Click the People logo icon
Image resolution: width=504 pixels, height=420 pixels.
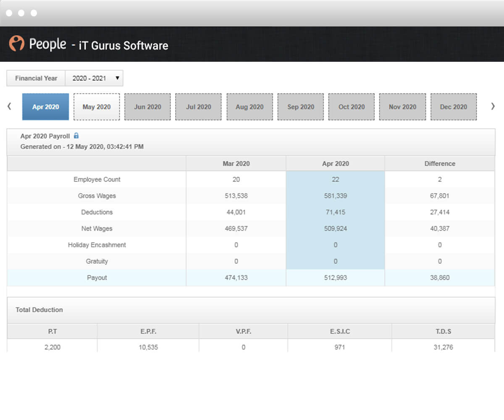pyautogui.click(x=17, y=43)
